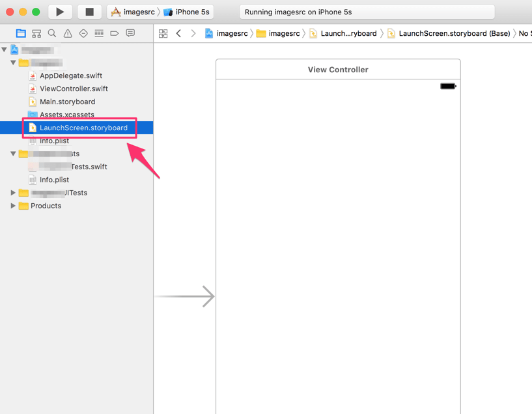Open the Test navigator diamond icon
This screenshot has height=414, width=532.
pyautogui.click(x=83, y=33)
